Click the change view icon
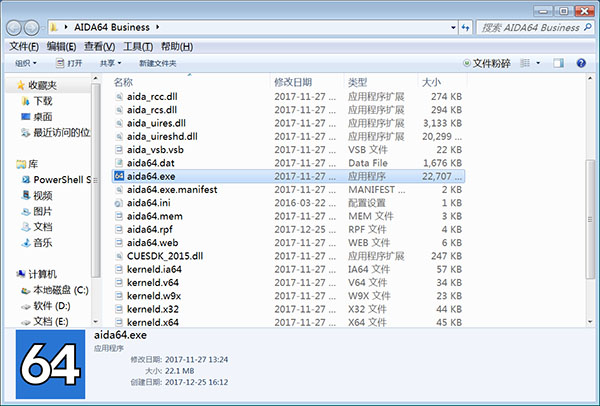The image size is (600, 406). coord(525,63)
